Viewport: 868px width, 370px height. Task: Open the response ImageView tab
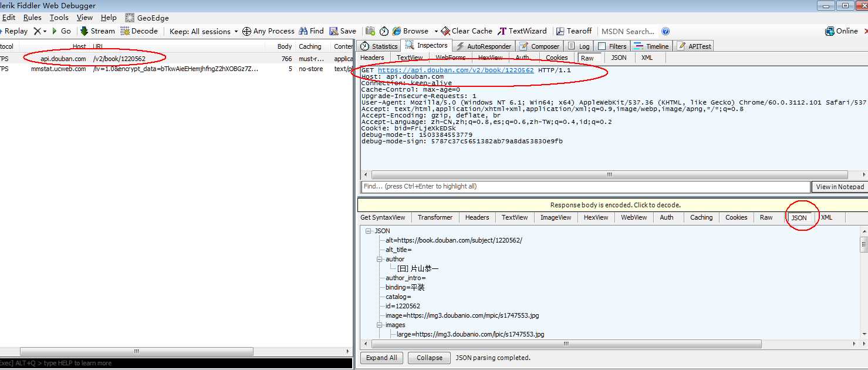[x=556, y=217]
